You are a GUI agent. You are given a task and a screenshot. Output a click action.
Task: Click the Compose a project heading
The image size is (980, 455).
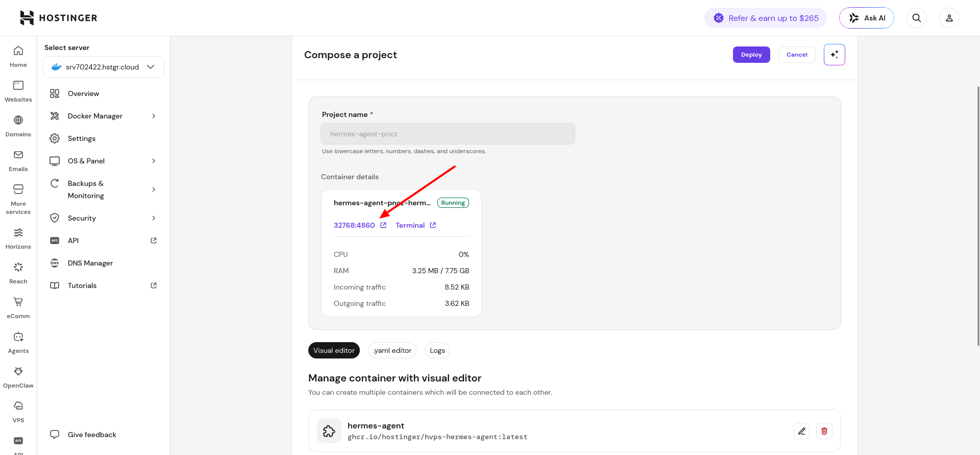(x=351, y=55)
